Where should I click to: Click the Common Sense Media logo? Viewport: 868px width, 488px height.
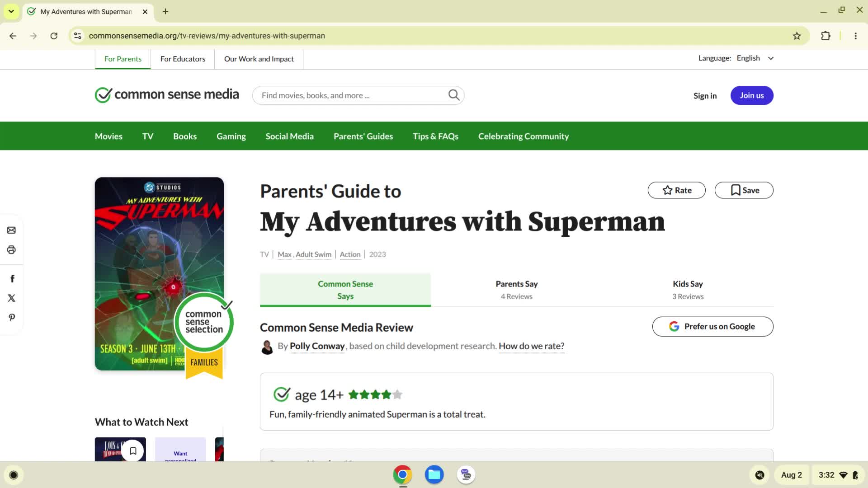[167, 94]
